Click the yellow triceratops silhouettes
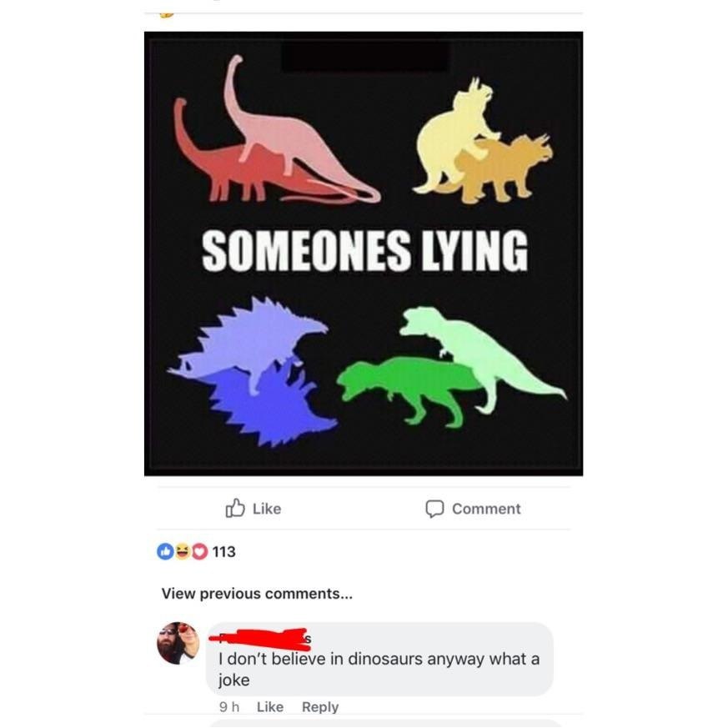 click(x=483, y=142)
